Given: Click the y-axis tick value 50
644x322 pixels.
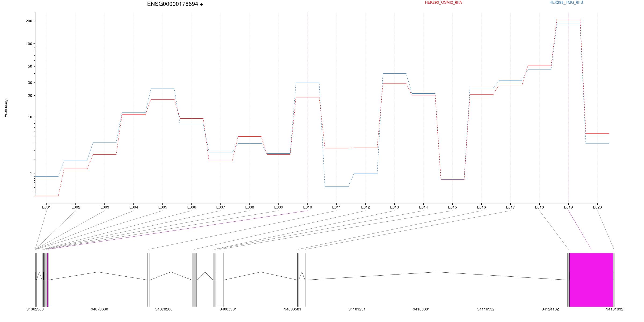Looking at the screenshot, I should pyautogui.click(x=30, y=66).
